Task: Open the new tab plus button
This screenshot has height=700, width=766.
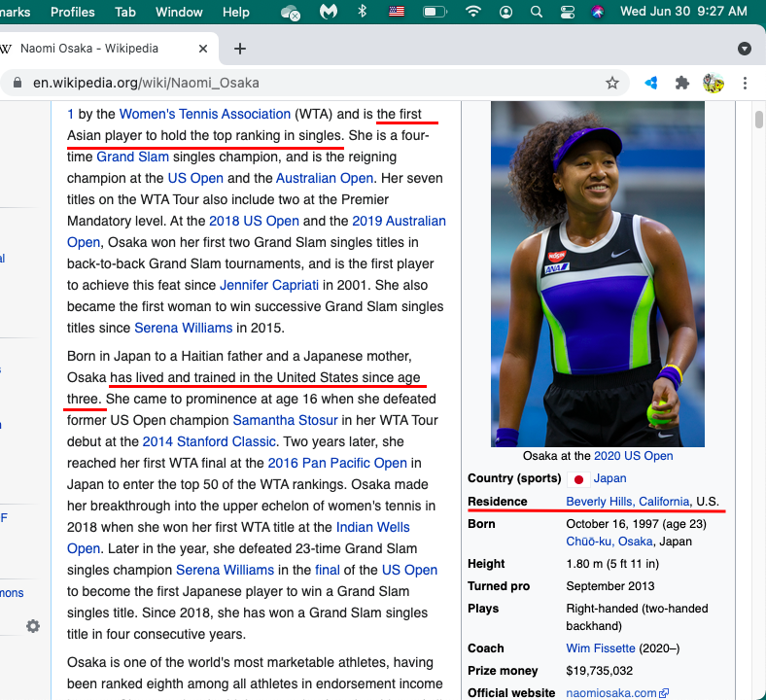Action: (x=240, y=49)
